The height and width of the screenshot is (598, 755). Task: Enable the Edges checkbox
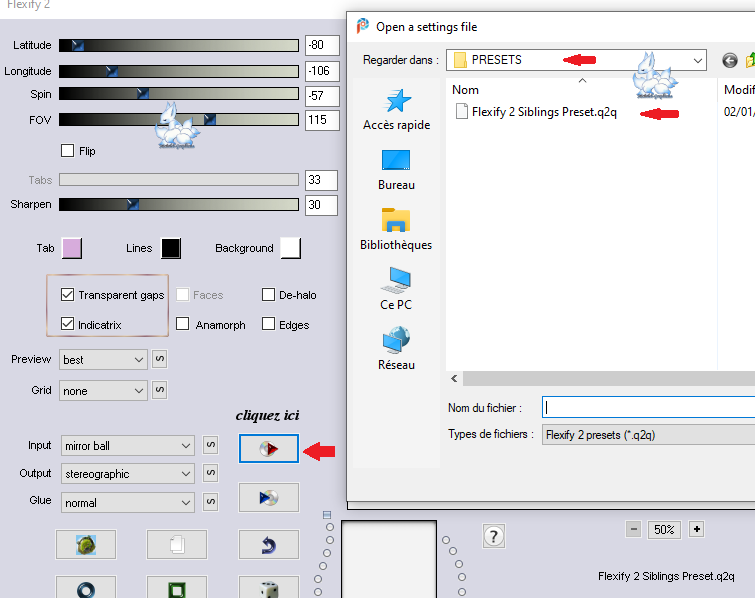point(268,324)
